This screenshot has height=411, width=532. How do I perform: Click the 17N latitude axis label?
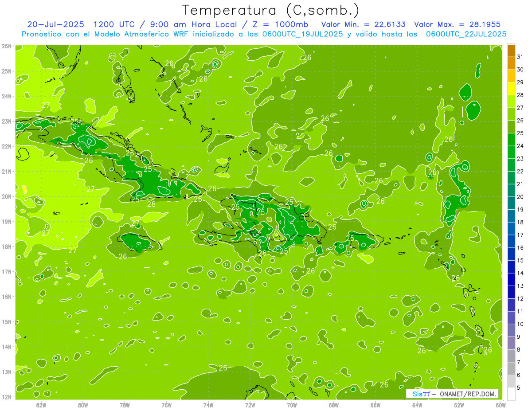click(x=7, y=271)
